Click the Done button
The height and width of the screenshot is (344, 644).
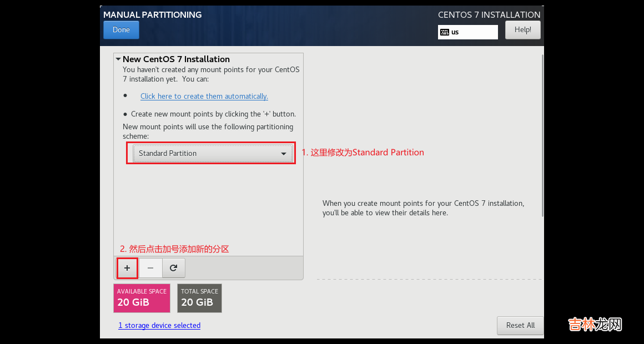pyautogui.click(x=121, y=30)
